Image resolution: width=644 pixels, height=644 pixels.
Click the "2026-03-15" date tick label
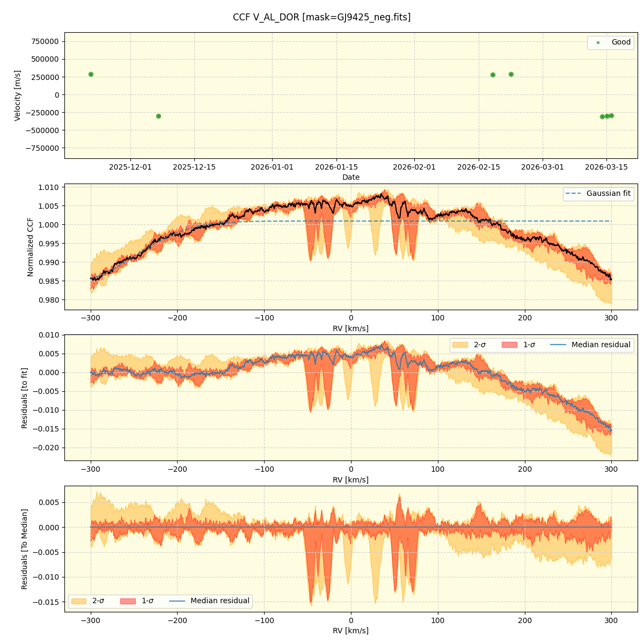click(606, 167)
